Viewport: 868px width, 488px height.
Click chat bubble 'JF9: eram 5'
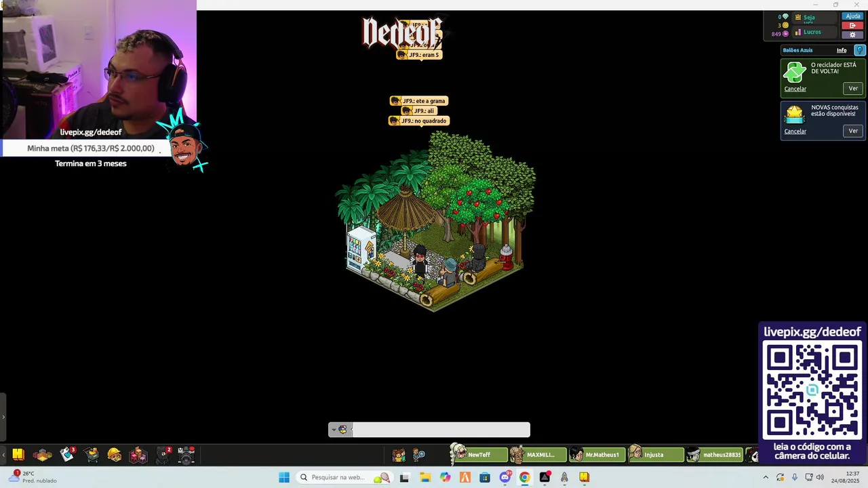coord(418,55)
